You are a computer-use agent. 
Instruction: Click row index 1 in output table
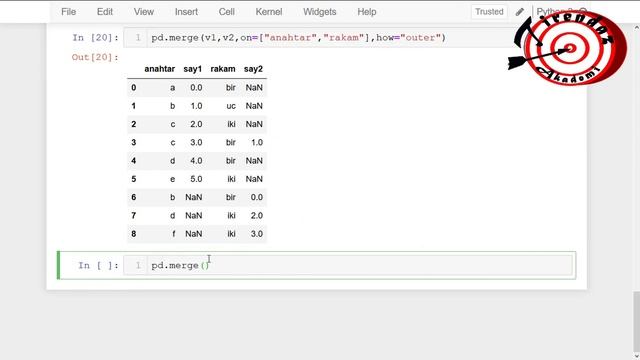point(133,106)
